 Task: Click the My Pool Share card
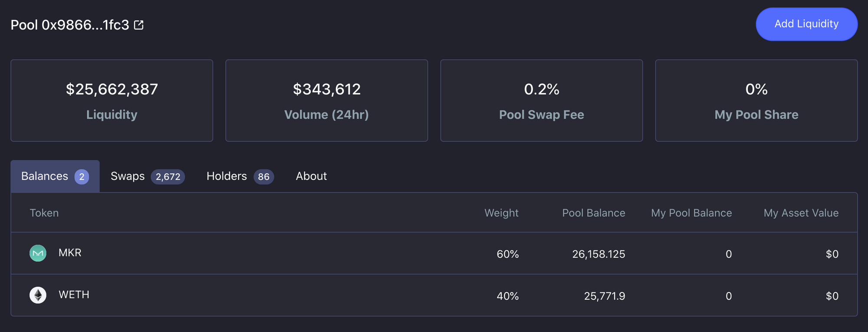tap(756, 100)
